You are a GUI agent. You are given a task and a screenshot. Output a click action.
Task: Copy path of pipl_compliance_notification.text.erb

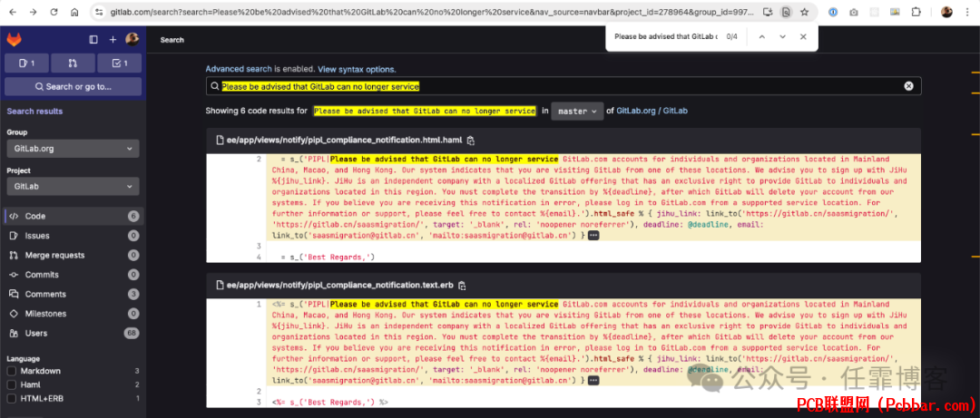click(463, 285)
